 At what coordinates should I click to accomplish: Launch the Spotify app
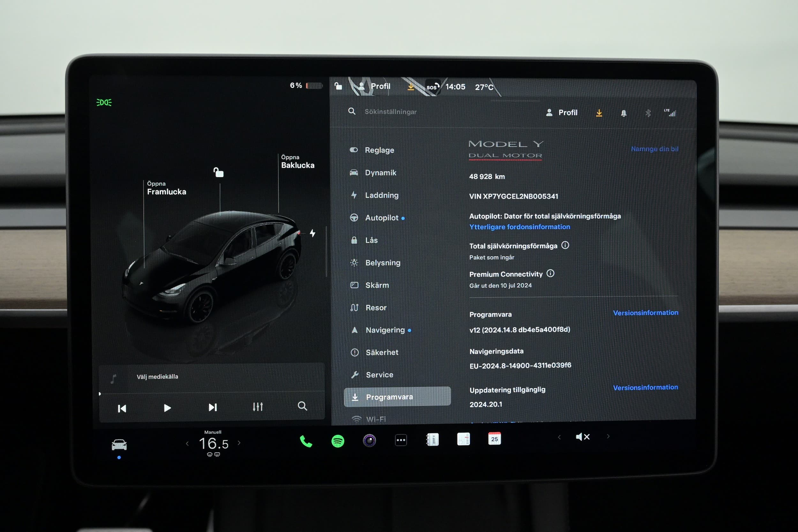point(338,441)
